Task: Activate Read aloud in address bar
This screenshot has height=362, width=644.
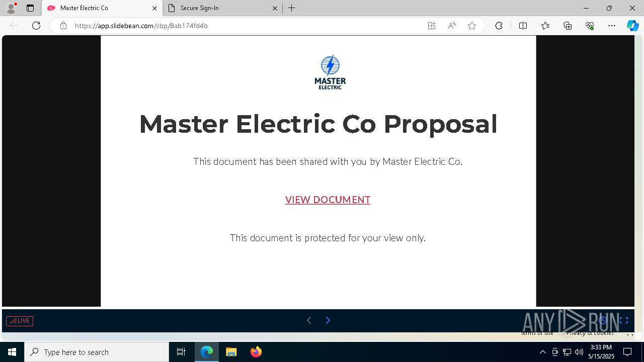Action: pyautogui.click(x=452, y=26)
